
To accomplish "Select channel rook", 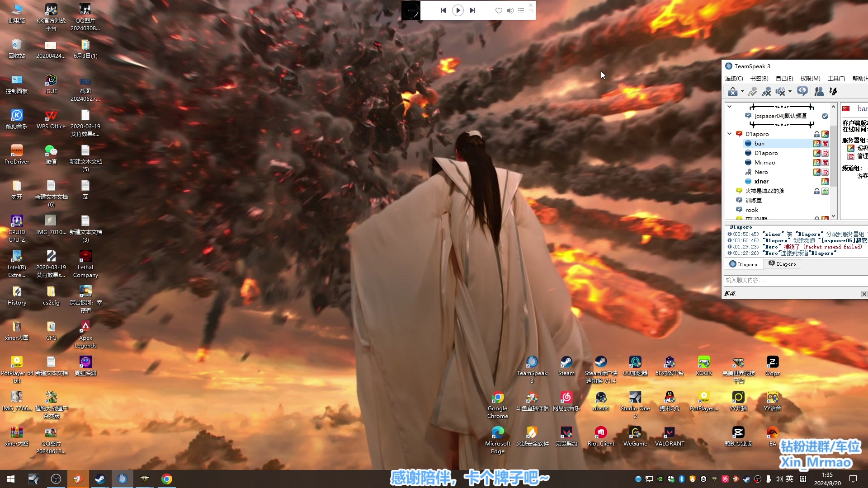I will coord(752,210).
